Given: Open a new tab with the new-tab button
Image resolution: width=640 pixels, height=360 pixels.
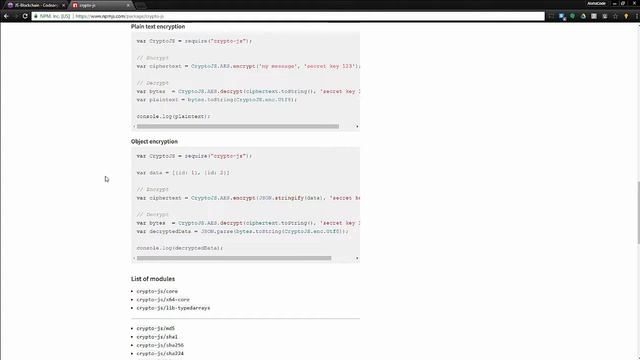Looking at the screenshot, I should (x=140, y=5).
